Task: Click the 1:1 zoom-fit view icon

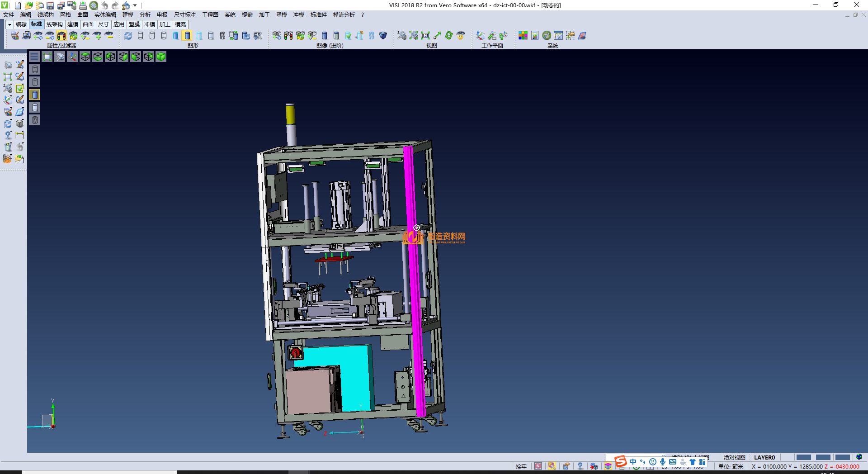Action: (x=425, y=35)
